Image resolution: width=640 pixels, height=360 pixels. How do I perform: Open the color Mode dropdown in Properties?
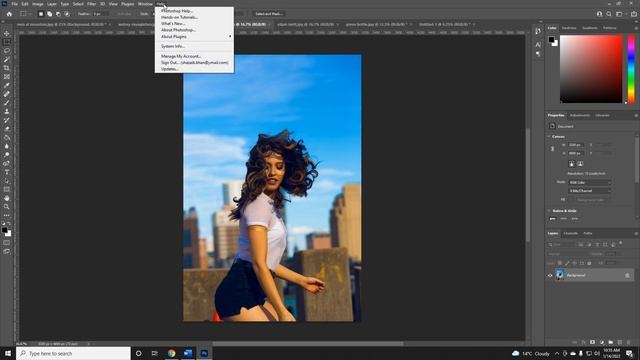pos(590,182)
